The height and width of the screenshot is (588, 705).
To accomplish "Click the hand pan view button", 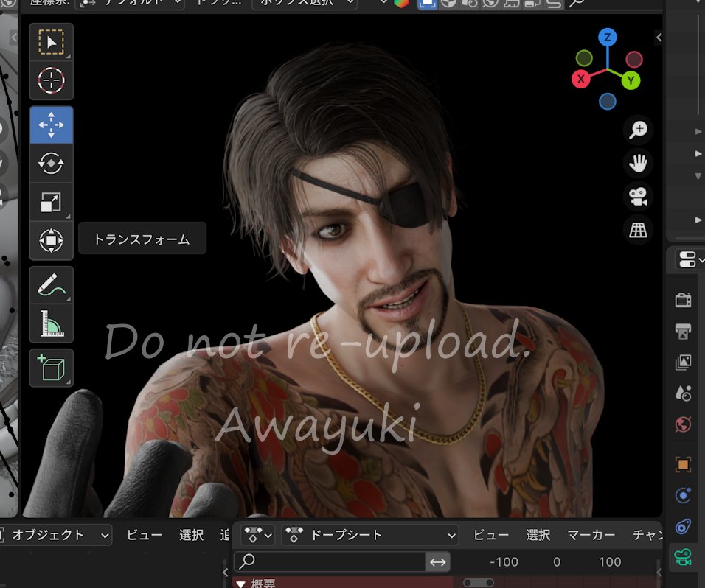I will [x=638, y=163].
